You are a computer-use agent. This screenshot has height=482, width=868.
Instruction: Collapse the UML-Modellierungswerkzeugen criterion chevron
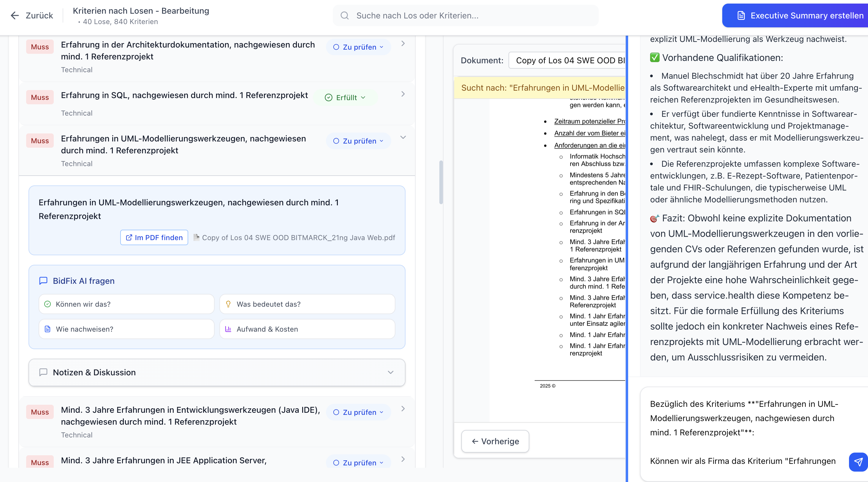click(x=403, y=137)
